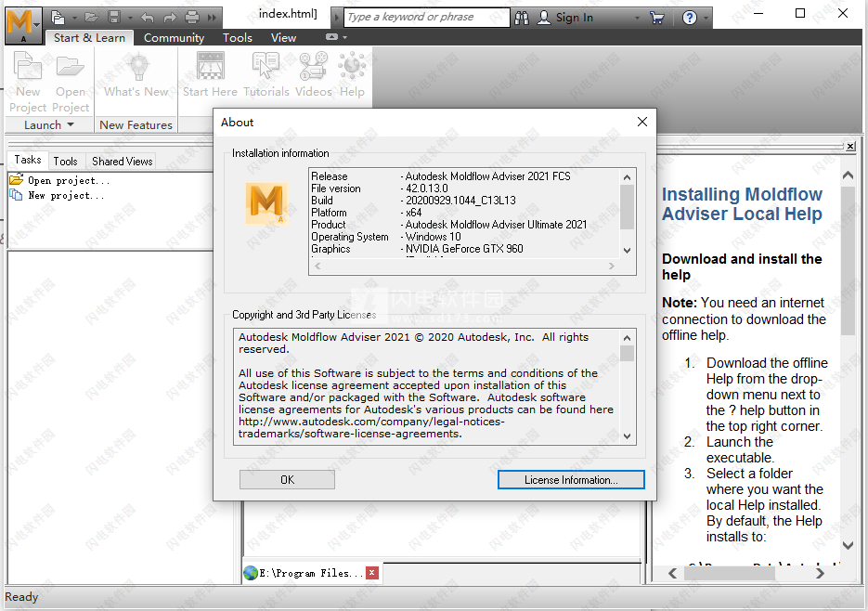The width and height of the screenshot is (868, 611).
Task: Click help panel scroll right arrow
Action: tap(821, 573)
